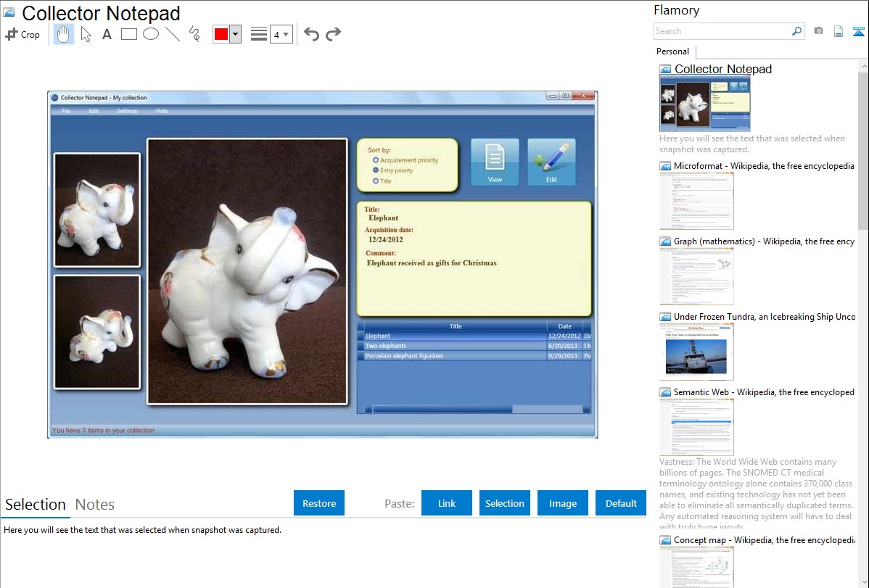The height and width of the screenshot is (588, 869).
Task: Pick the straight line tool
Action: (173, 34)
